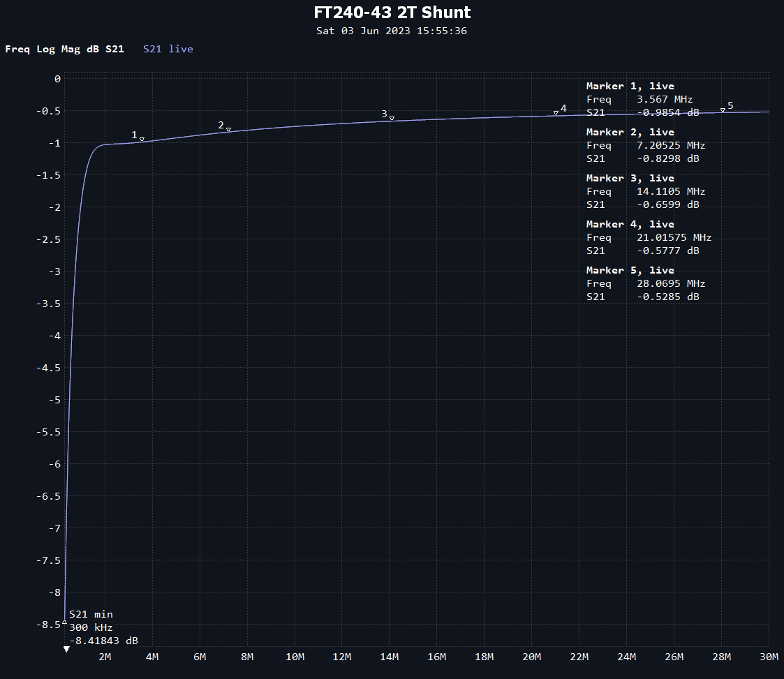Image resolution: width=784 pixels, height=679 pixels.
Task: Click the white minimum indicator below the frequency axis
Action: [66, 649]
